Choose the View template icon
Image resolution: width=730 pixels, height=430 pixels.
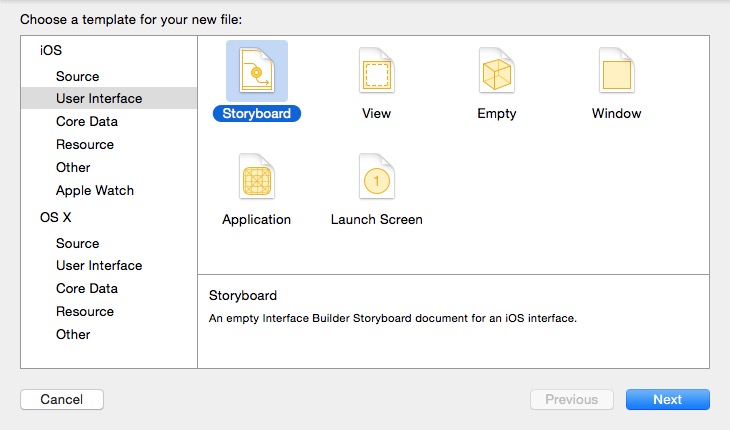376,71
